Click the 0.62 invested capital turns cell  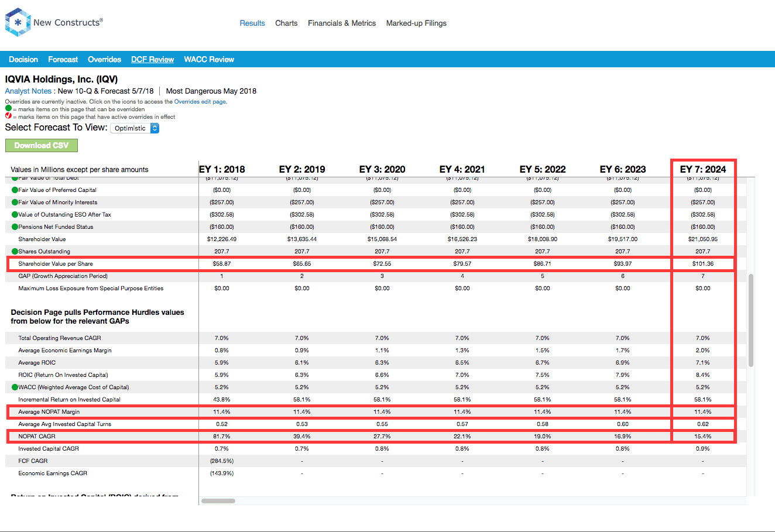click(x=703, y=424)
